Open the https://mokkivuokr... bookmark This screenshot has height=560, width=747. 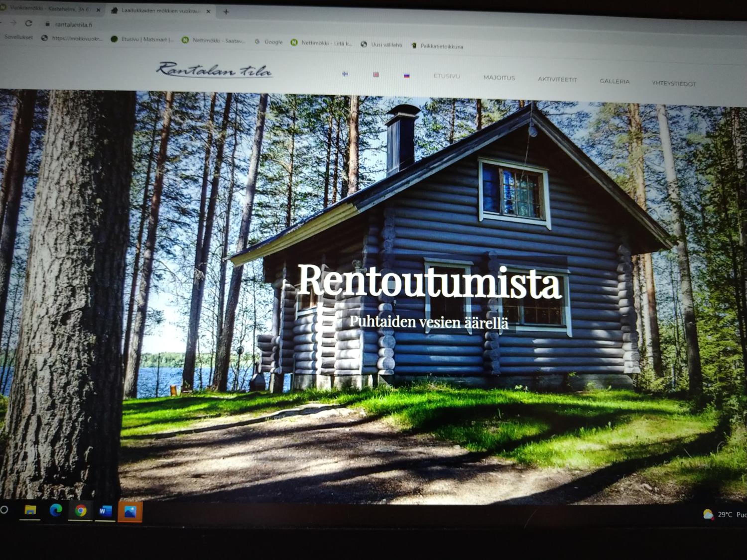point(72,38)
